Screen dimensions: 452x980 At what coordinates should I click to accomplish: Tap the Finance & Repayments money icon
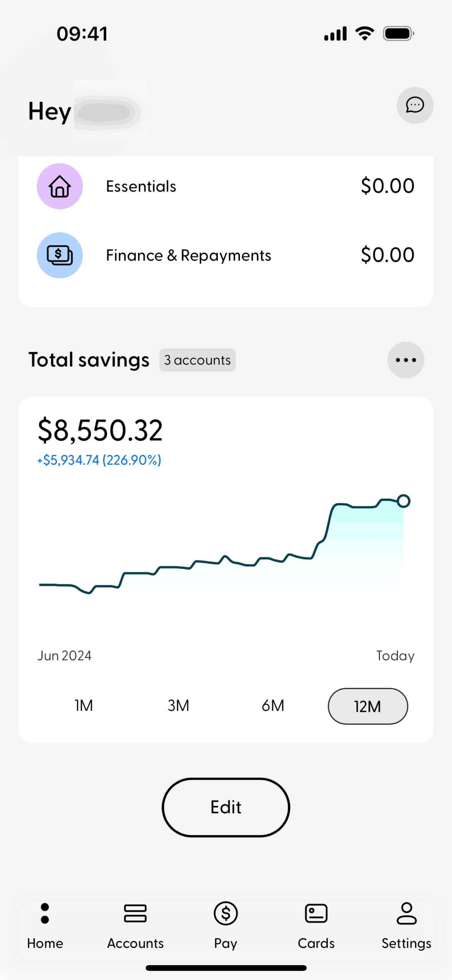coord(60,255)
